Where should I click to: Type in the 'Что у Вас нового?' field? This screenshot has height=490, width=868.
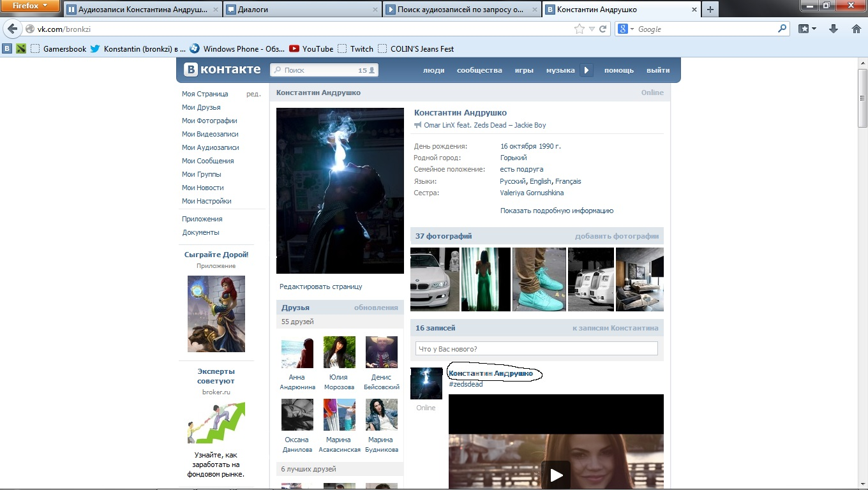[x=536, y=349]
